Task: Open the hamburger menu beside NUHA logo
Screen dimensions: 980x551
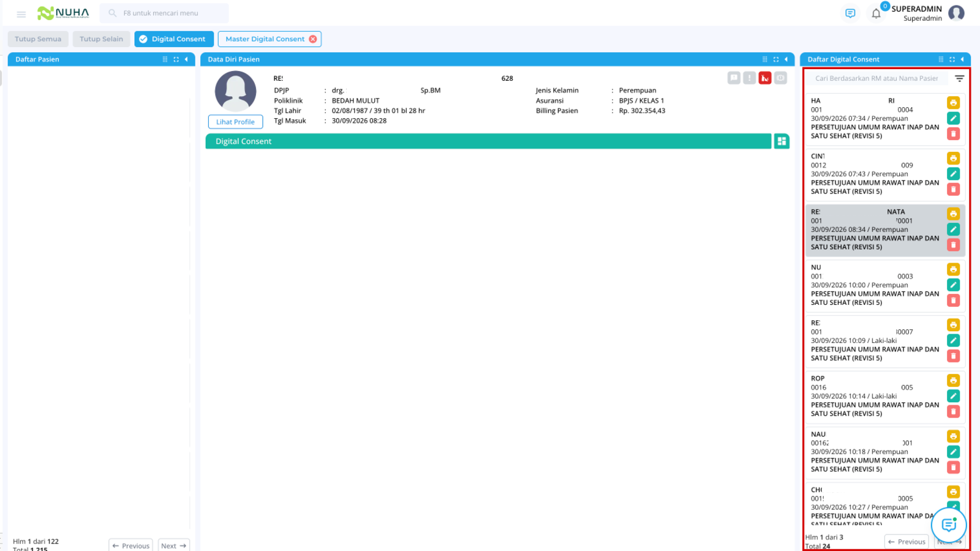Action: [21, 13]
